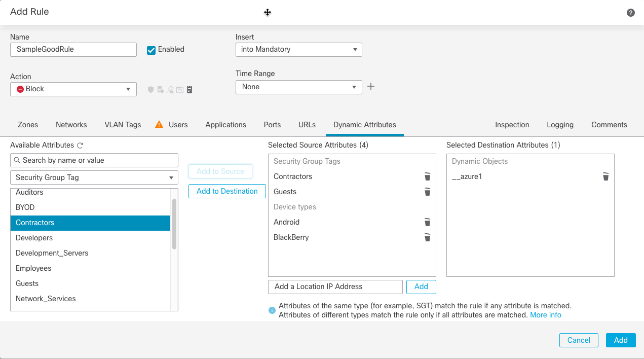Click the plus icon beside Time Range

tap(371, 86)
